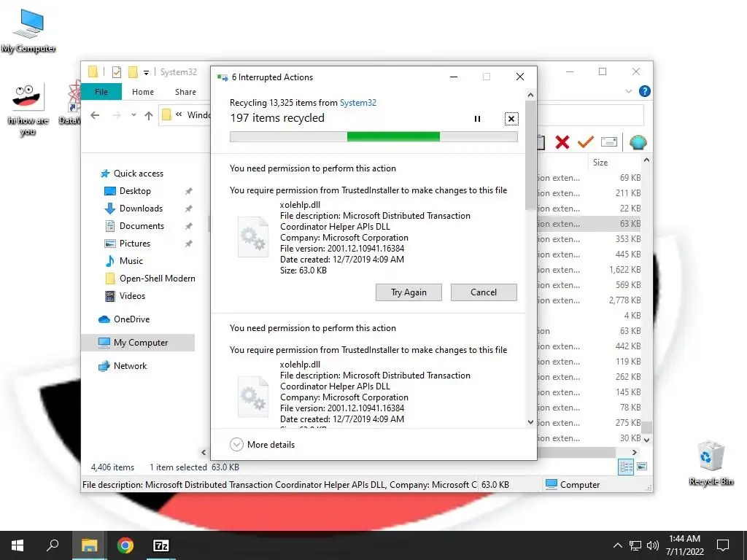The width and height of the screenshot is (747, 560).
Task: Click Try Again for the first xolehlp.dll
Action: point(409,292)
